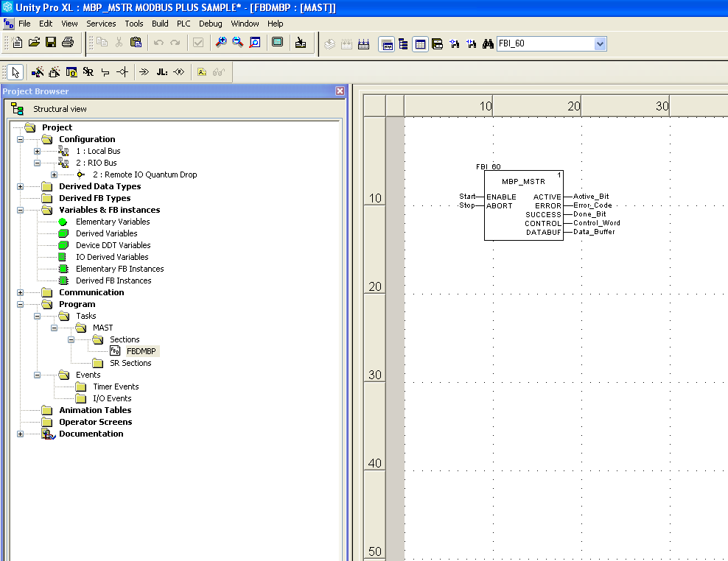
Task: Click the text comment box icon
Action: click(x=202, y=72)
